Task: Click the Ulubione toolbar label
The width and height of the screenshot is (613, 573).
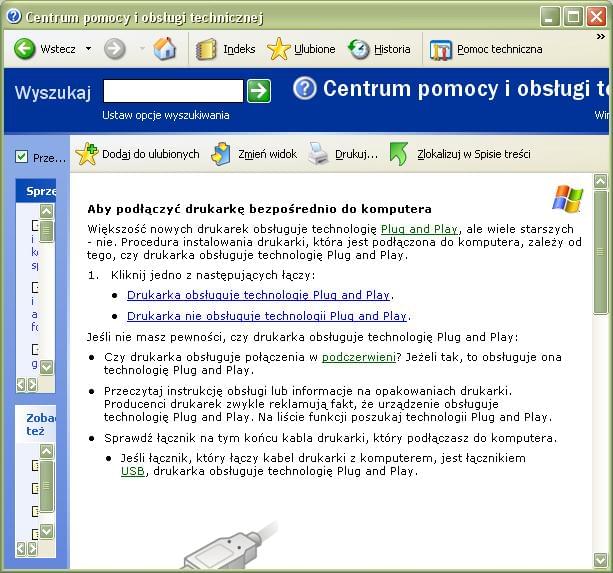Action: [315, 49]
